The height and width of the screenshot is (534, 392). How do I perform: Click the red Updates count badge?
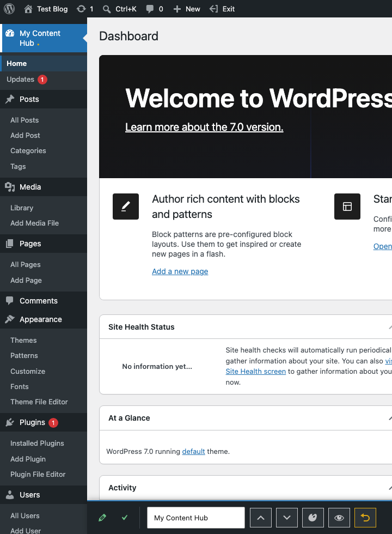[42, 80]
